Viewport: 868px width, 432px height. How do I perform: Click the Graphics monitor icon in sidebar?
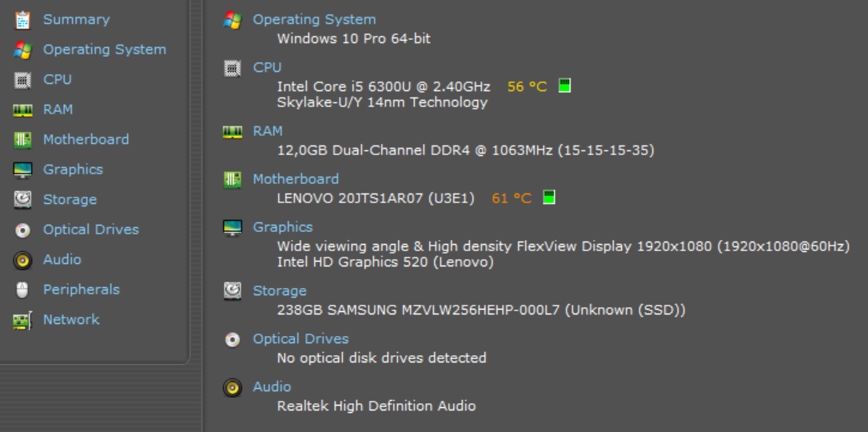click(x=22, y=170)
